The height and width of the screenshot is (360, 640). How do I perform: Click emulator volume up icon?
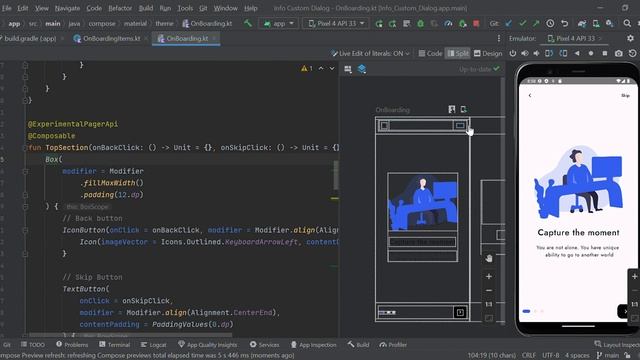pos(525,53)
